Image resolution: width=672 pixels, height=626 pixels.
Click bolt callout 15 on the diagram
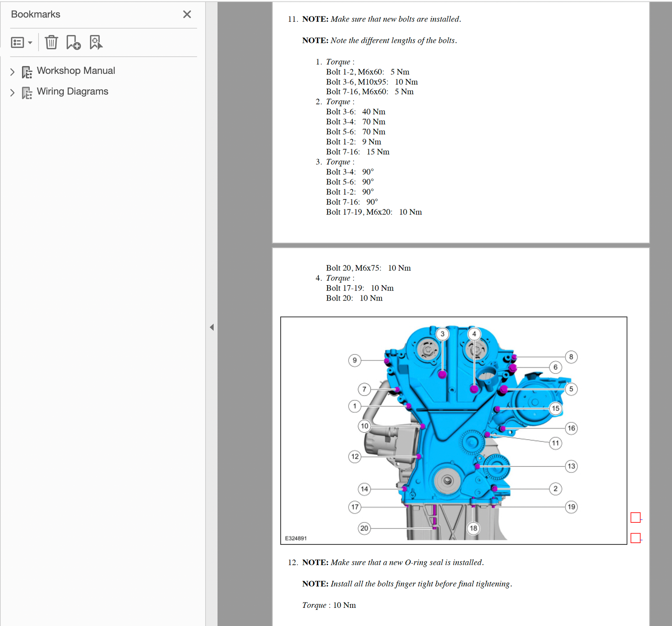(555, 408)
